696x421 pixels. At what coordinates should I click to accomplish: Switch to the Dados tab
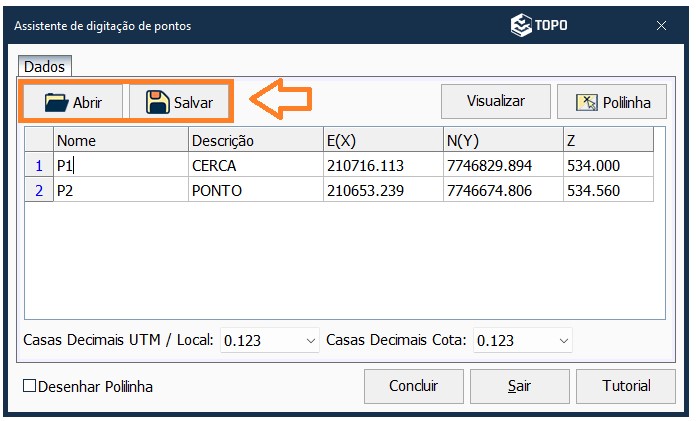pos(44,67)
